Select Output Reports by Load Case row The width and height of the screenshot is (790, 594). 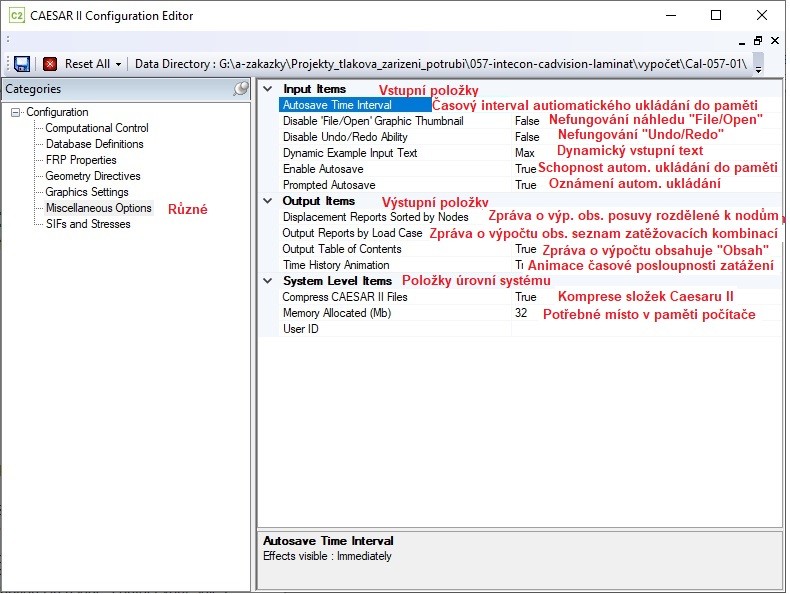point(530,233)
